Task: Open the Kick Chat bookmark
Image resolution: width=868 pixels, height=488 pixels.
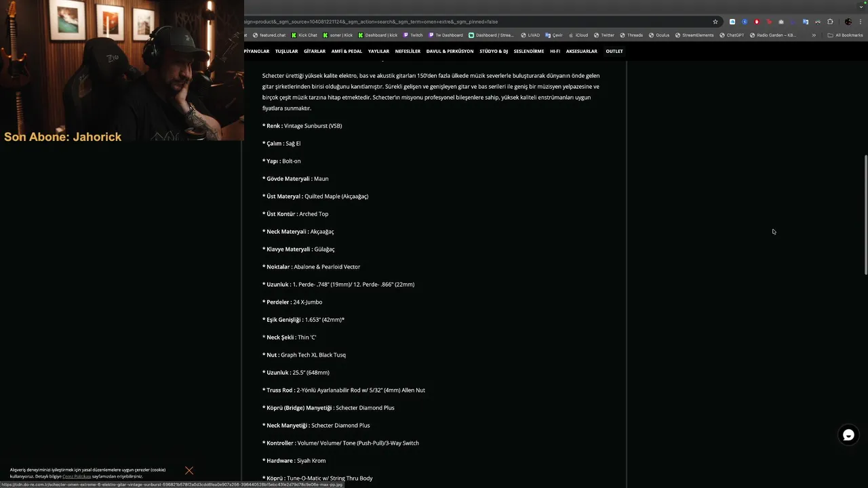Action: tap(304, 35)
